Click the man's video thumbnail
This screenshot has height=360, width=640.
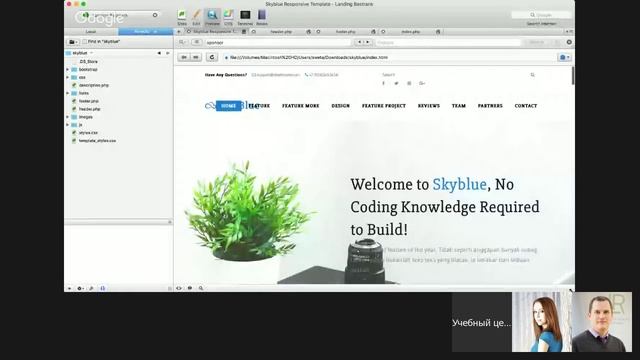(602, 322)
